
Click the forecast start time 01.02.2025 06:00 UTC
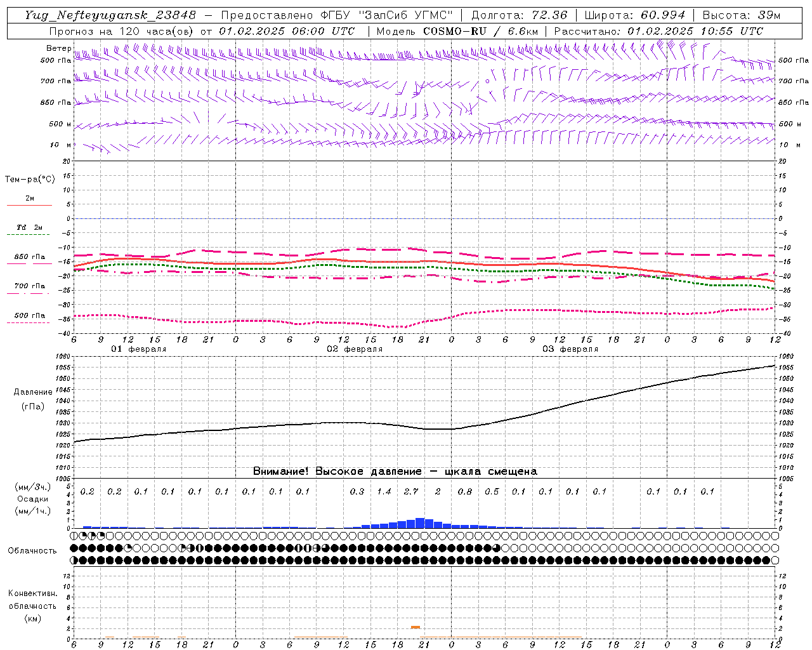pyautogui.click(x=287, y=31)
